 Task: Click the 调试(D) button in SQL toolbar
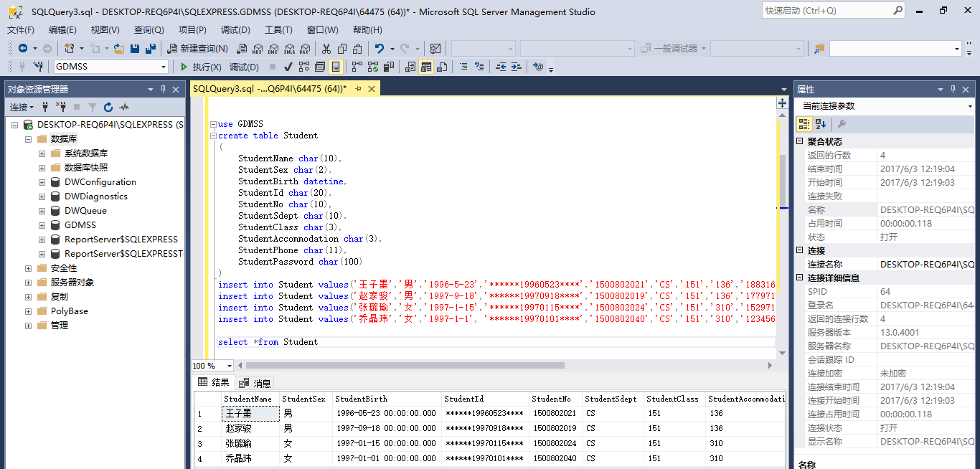point(244,67)
